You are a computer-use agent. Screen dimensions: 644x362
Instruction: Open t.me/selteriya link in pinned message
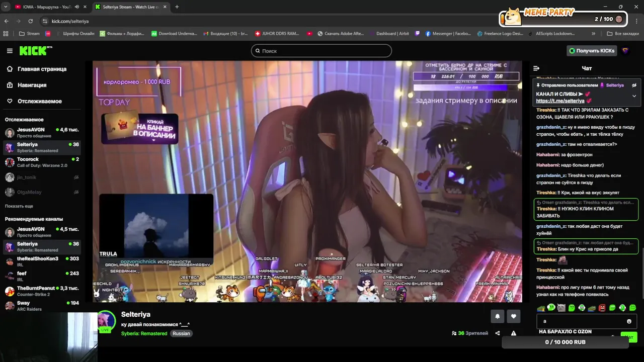point(560,101)
